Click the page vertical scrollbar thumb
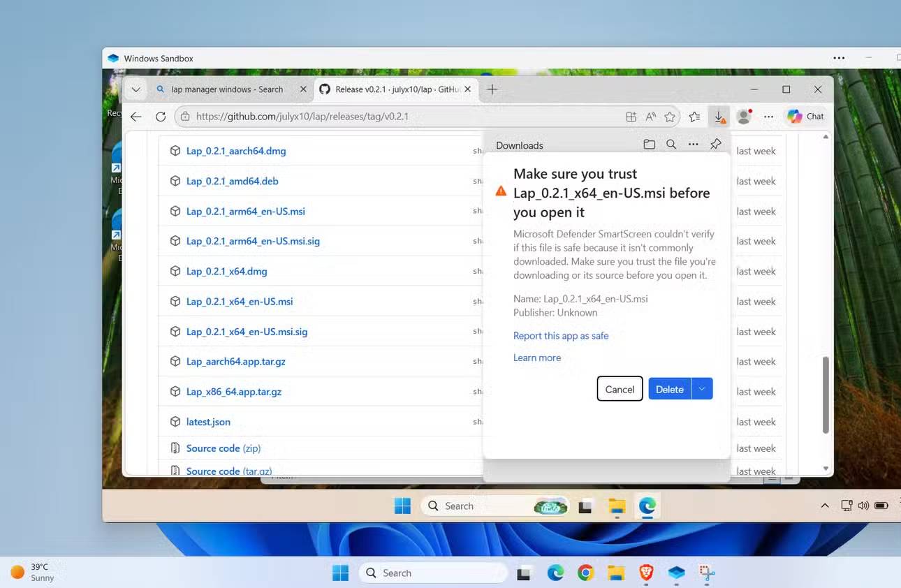901x588 pixels. pyautogui.click(x=826, y=395)
